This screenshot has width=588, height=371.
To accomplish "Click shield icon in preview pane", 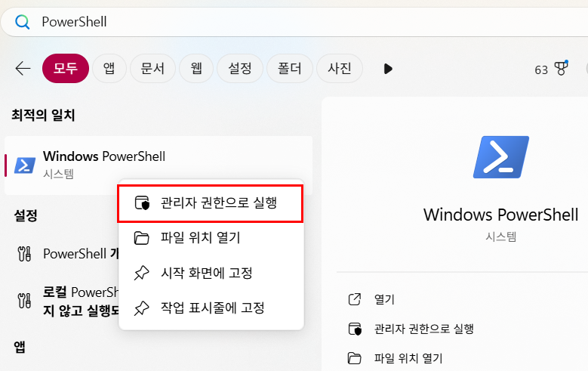I will pos(355,329).
